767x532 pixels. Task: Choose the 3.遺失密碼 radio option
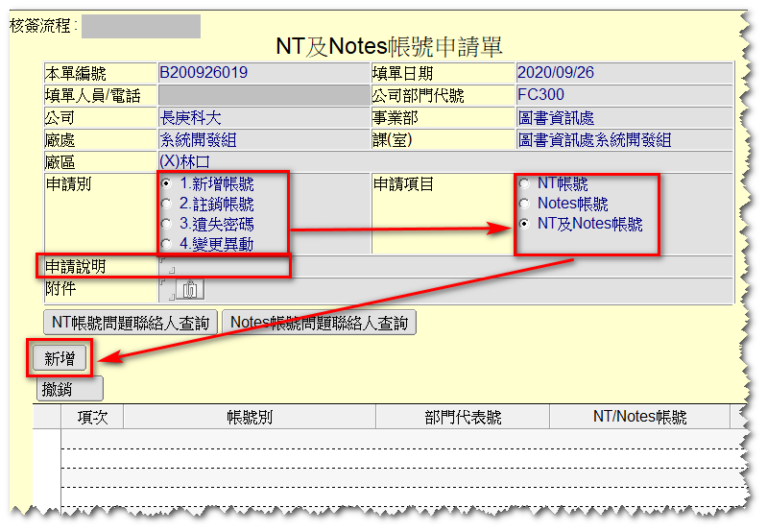[x=167, y=224]
